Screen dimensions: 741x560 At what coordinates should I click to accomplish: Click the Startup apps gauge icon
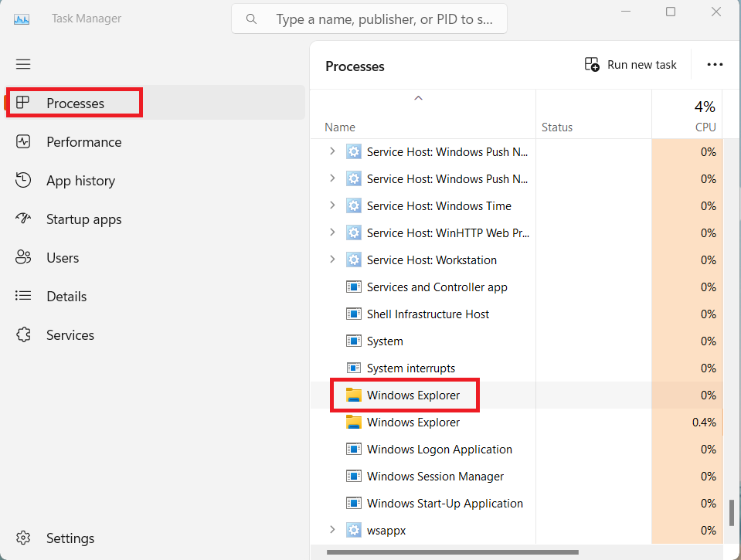click(23, 219)
